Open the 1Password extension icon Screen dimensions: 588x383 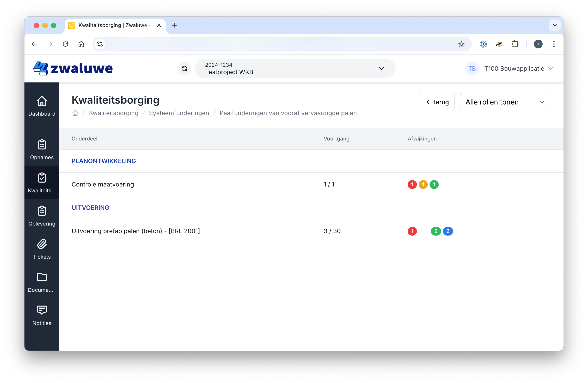pyautogui.click(x=483, y=44)
